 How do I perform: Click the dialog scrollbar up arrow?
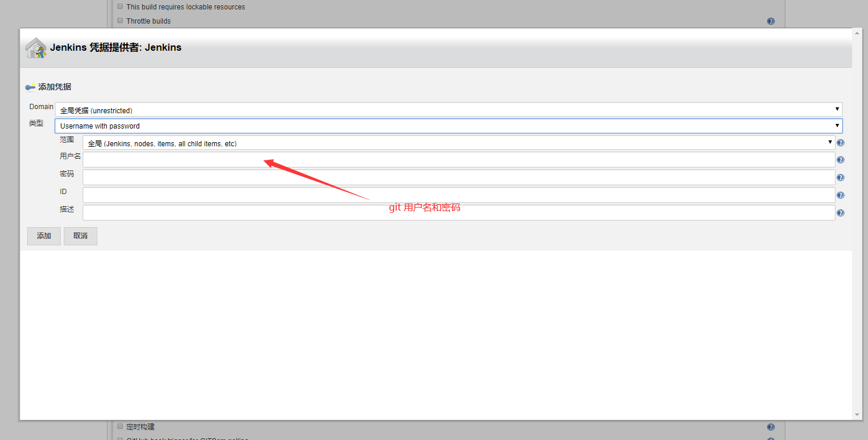(x=857, y=33)
